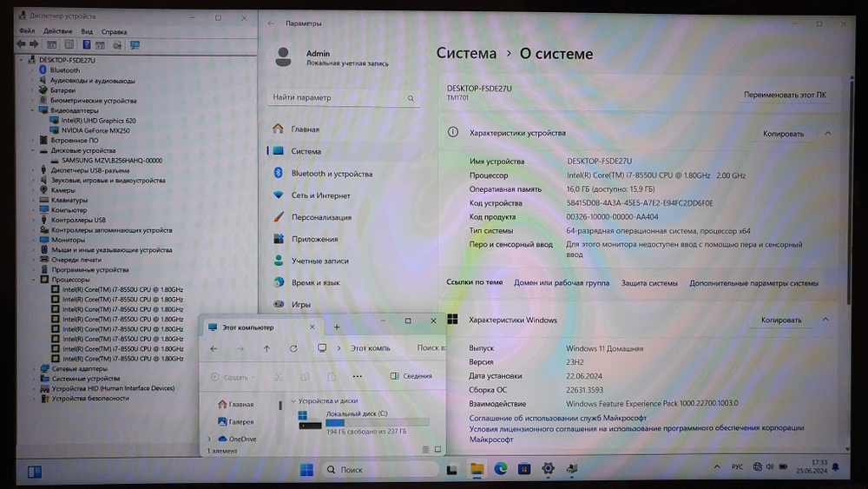868x489 pixels.
Task: Collapse the Процессоры node
Action: tap(34, 280)
